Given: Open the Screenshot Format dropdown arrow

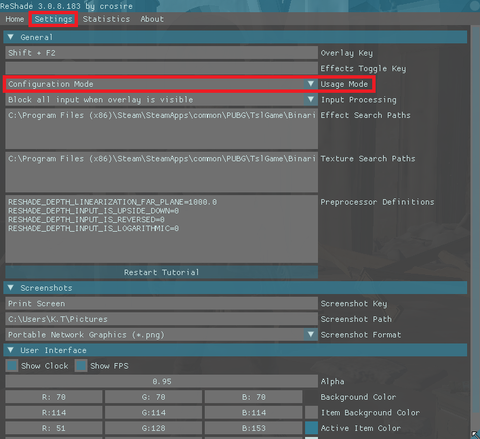Looking at the screenshot, I should (x=311, y=334).
